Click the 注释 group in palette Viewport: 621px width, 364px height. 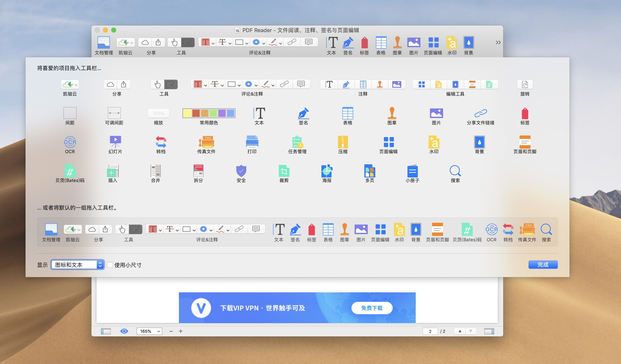point(363,85)
